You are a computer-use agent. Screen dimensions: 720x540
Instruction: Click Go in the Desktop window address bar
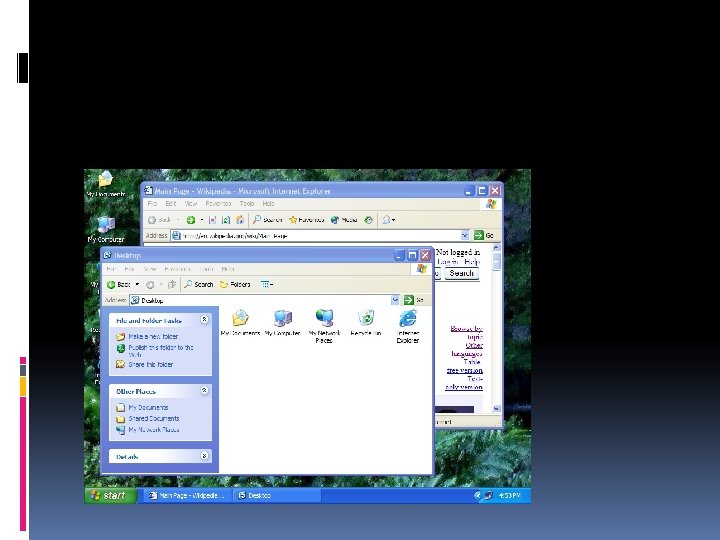point(414,300)
